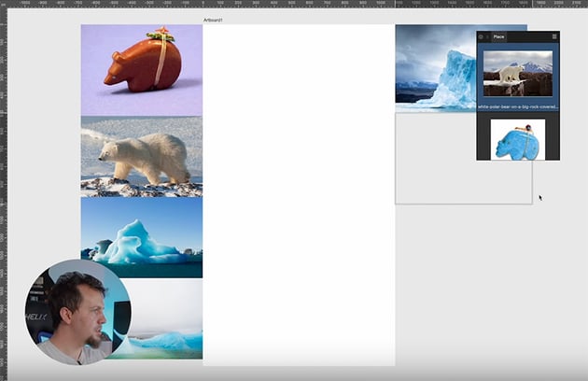Click the 'Artboard1' label

point(213,20)
